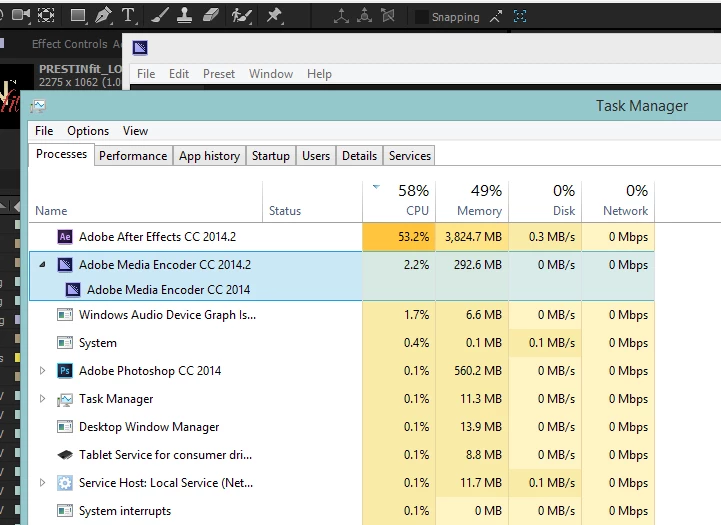Click the Tablet Service process icon
The width and height of the screenshot is (721, 525).
(65, 455)
